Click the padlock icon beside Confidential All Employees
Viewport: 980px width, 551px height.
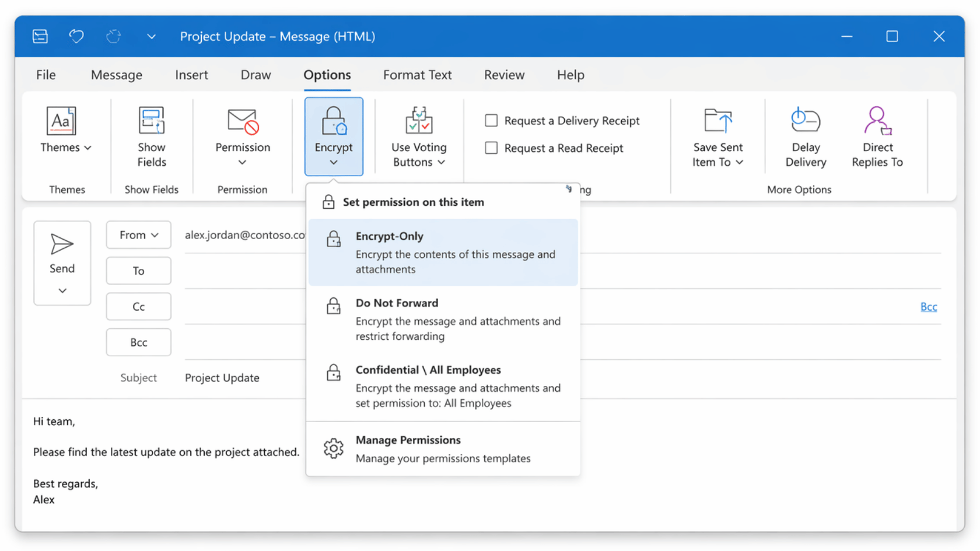coord(334,372)
